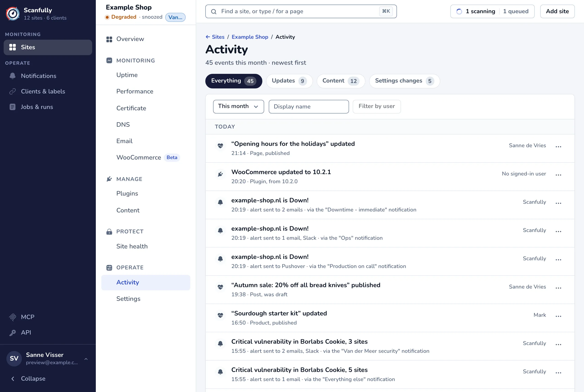This screenshot has height=392, width=584.
Task: Follow the Example Shop breadcrumb link
Action: tap(250, 37)
